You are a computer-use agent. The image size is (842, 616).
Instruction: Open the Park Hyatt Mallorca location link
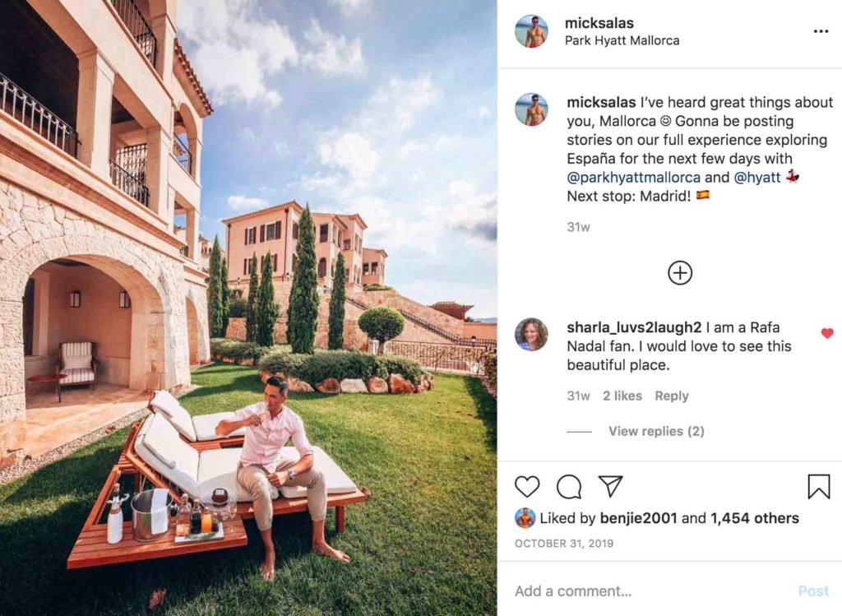pos(622,41)
